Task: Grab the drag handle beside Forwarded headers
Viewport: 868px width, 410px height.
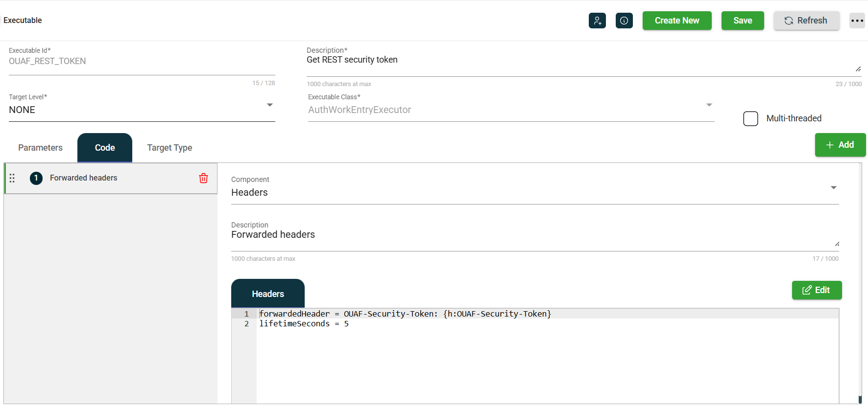Action: [x=12, y=178]
